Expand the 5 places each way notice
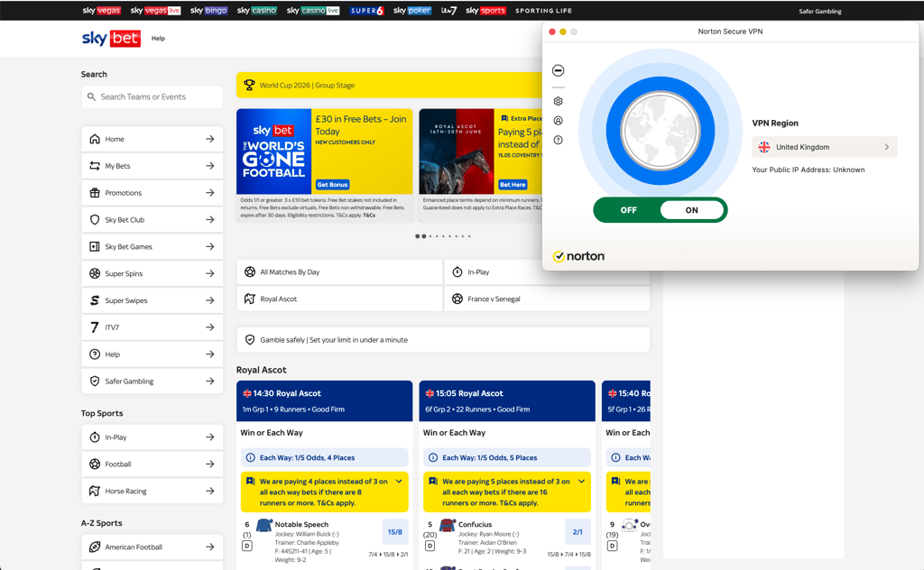 [x=582, y=482]
